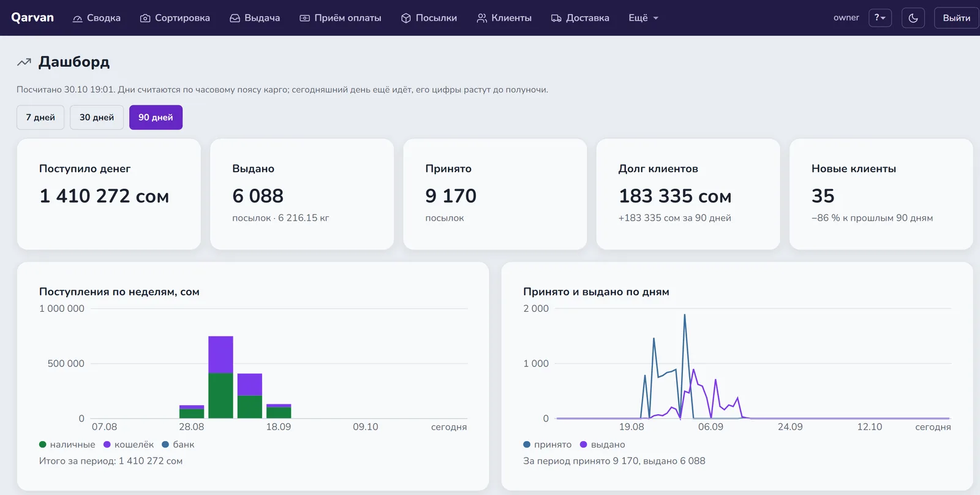Click the Новые клиенты card

tap(881, 194)
